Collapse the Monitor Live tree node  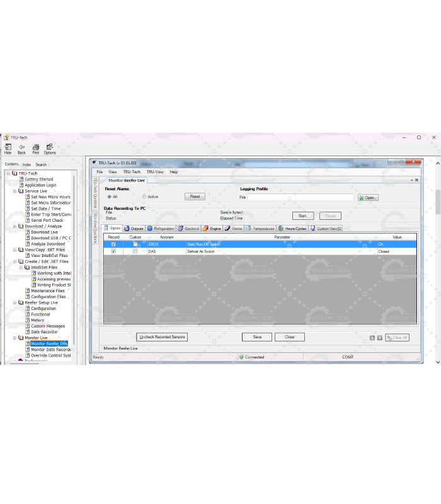pos(14,338)
